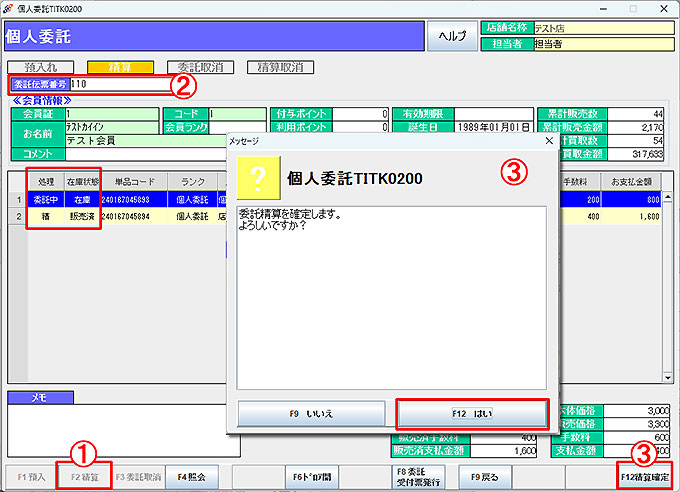Click the F8 委託受付票発行 button
The width and height of the screenshot is (680, 492).
point(418,477)
